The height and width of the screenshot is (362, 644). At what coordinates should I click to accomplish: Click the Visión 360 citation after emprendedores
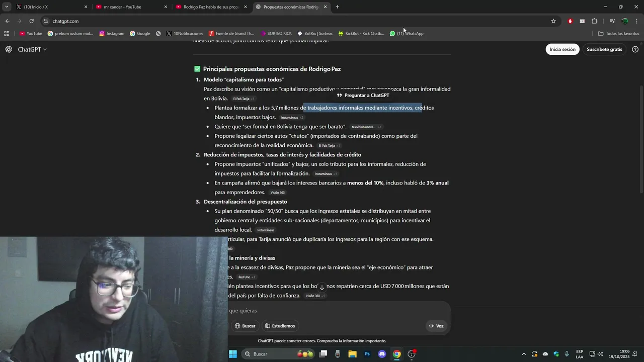277,193
